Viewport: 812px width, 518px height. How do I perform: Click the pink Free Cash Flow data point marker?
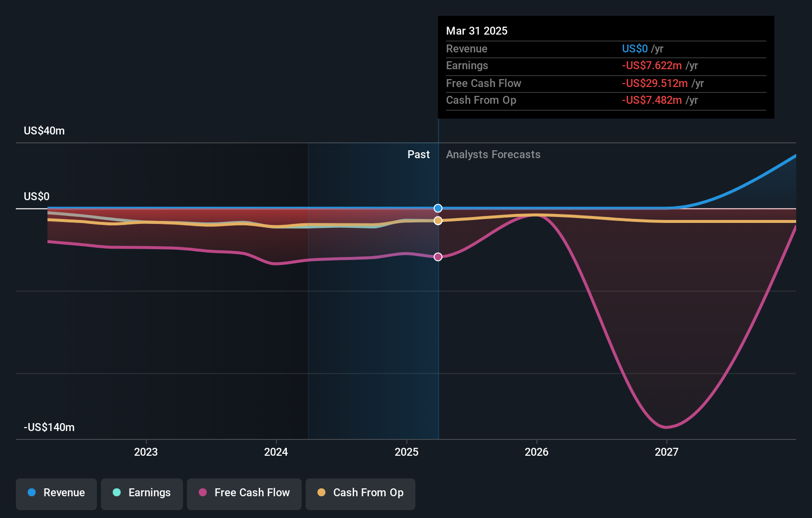438,257
